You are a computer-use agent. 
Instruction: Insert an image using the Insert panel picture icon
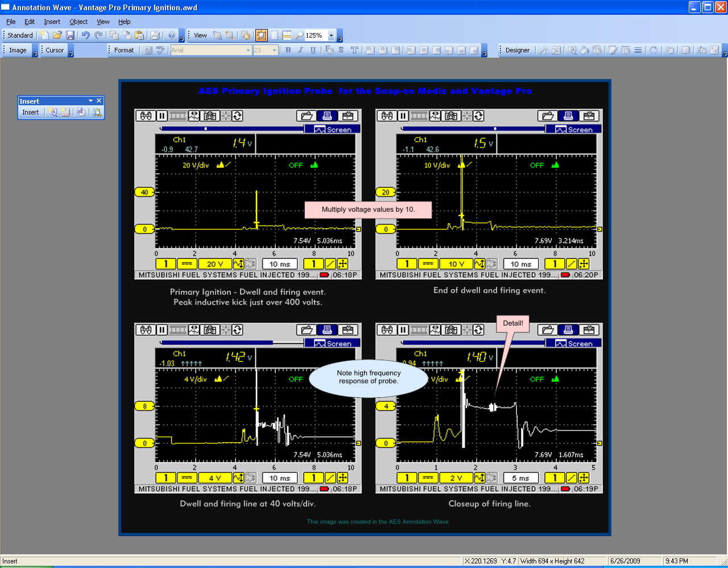click(65, 113)
